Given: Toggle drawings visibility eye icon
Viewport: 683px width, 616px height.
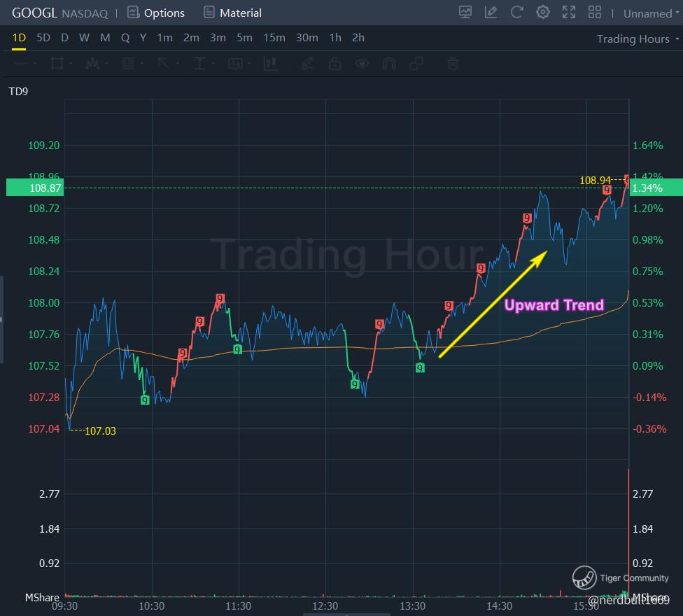Looking at the screenshot, I should coord(362,64).
